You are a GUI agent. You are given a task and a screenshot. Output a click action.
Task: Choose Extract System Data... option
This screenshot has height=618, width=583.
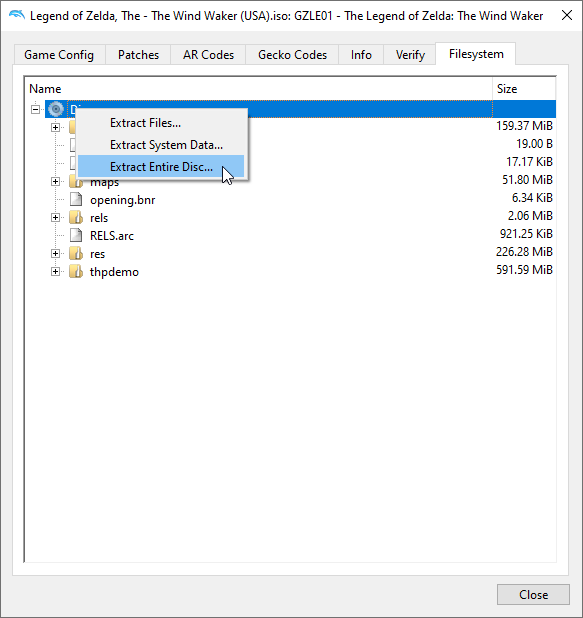[161, 145]
